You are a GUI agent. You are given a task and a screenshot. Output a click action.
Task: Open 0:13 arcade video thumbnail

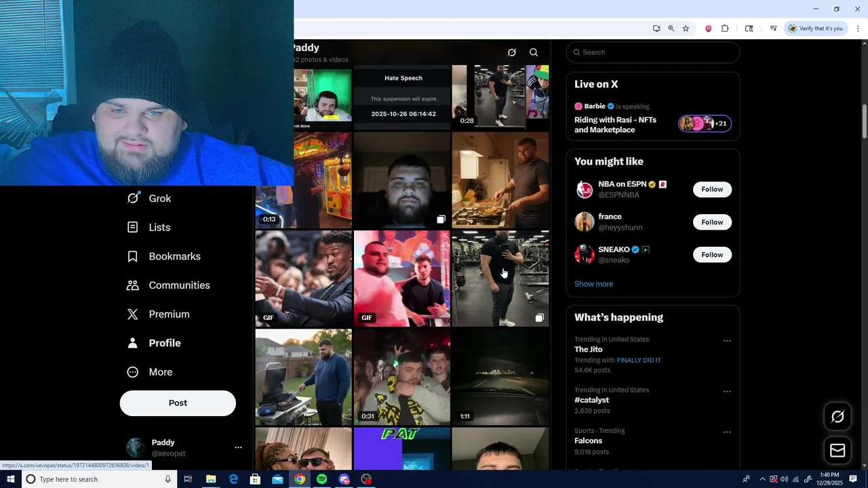[303, 180]
